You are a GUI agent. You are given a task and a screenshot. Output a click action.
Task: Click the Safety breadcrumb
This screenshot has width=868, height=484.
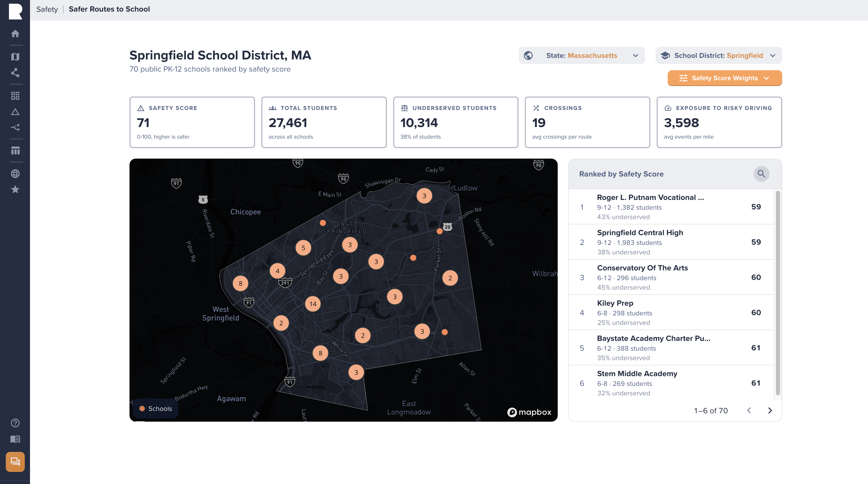click(47, 9)
